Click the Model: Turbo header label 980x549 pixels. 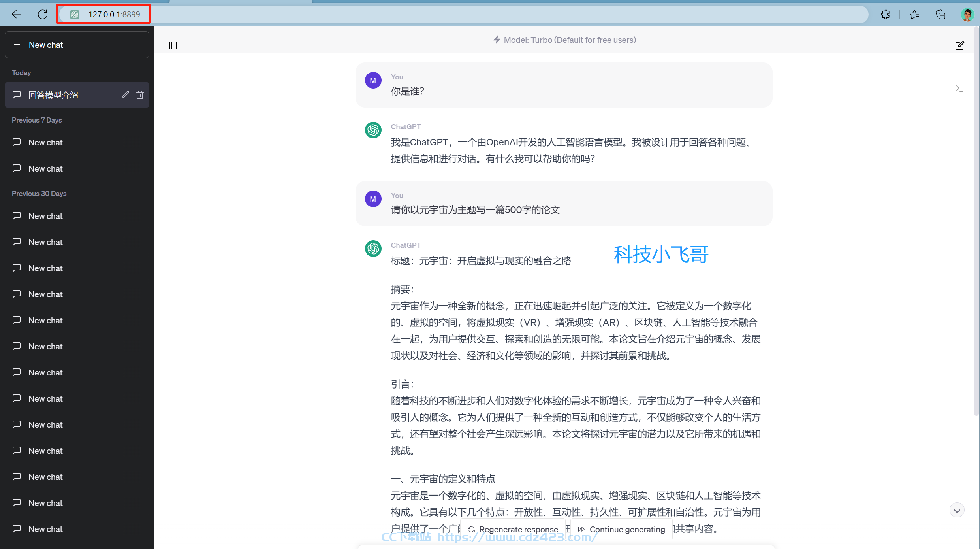tap(564, 40)
